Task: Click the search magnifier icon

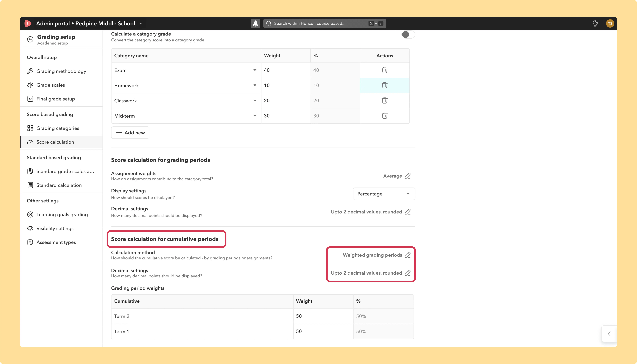Action: click(x=269, y=24)
